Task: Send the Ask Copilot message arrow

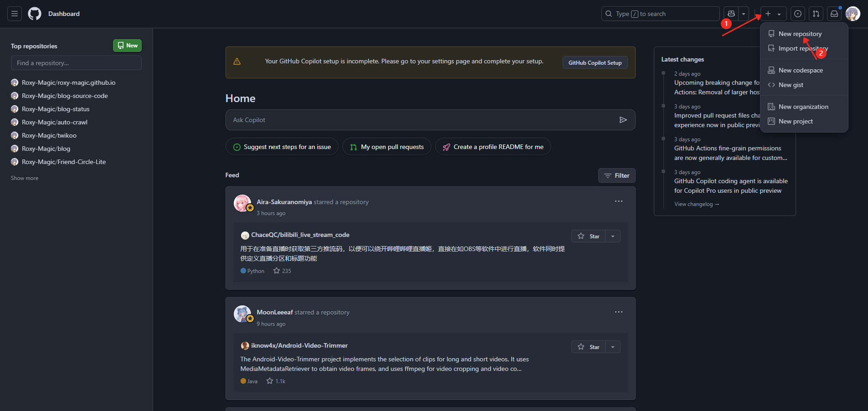Action: (x=623, y=120)
